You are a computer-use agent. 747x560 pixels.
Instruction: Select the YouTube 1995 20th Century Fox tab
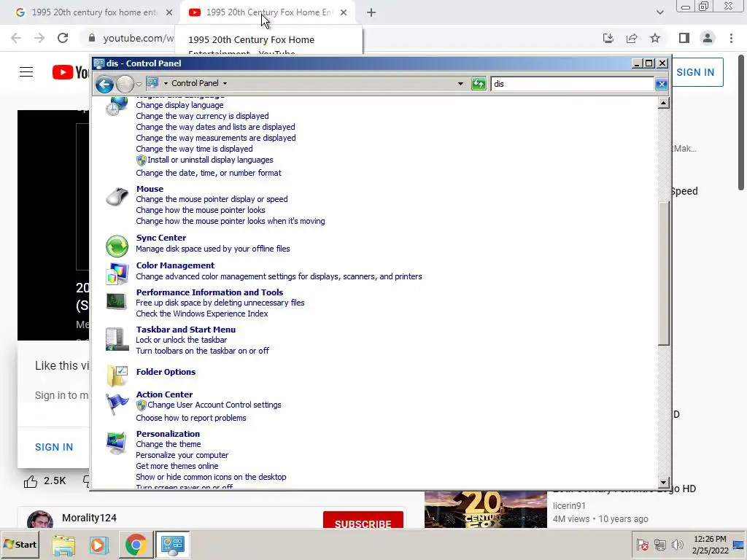click(x=267, y=12)
